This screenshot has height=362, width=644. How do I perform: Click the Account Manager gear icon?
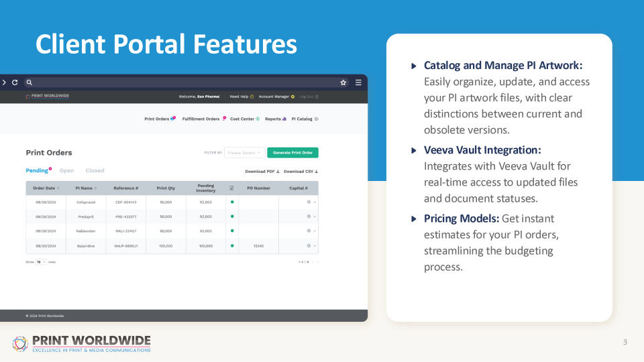[x=292, y=97]
